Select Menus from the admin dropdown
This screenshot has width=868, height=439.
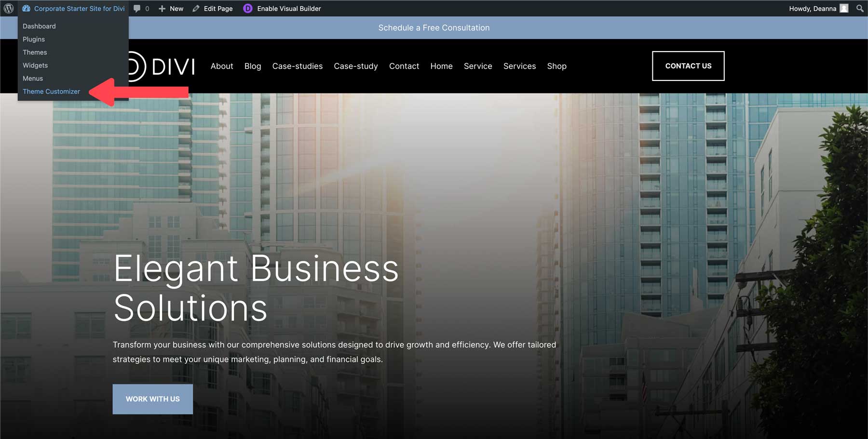click(32, 78)
